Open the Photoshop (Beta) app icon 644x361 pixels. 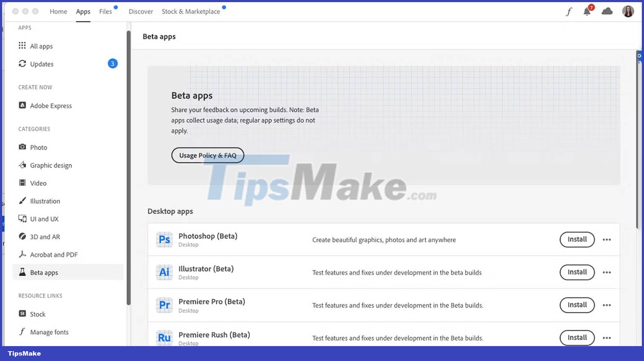[164, 239]
